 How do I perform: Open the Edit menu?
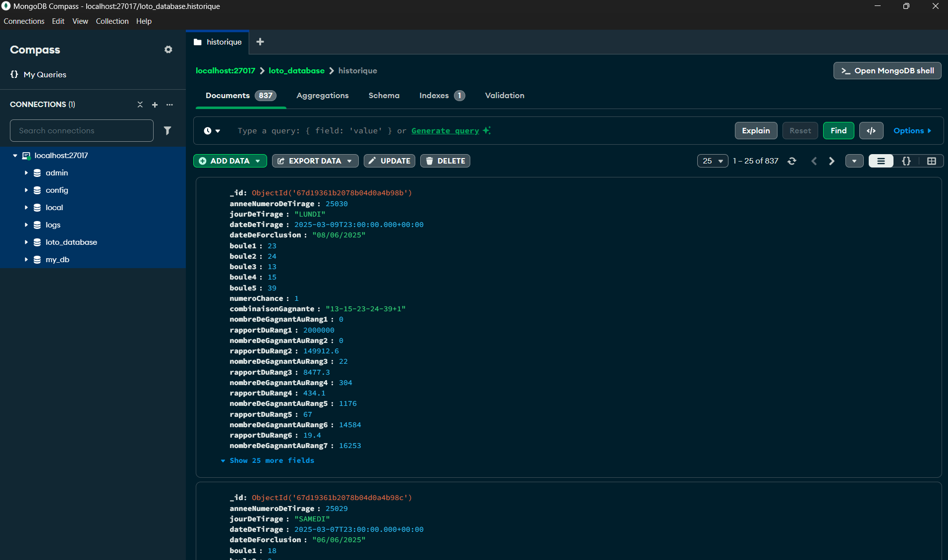pyautogui.click(x=58, y=21)
